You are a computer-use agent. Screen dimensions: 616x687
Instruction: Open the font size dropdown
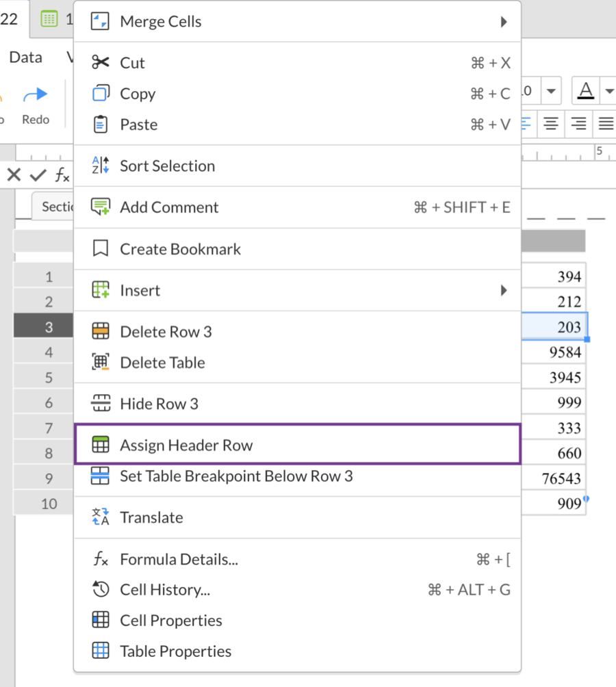[551, 90]
